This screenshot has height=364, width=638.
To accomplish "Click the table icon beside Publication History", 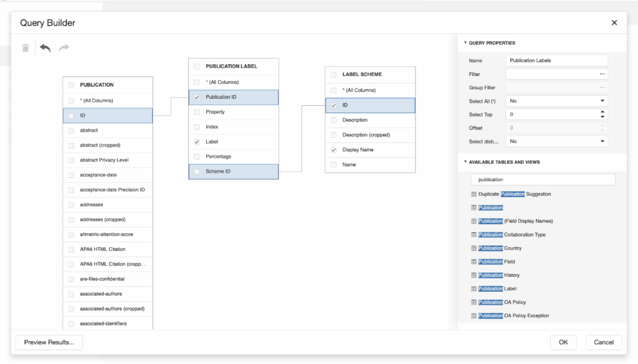I will [x=474, y=275].
